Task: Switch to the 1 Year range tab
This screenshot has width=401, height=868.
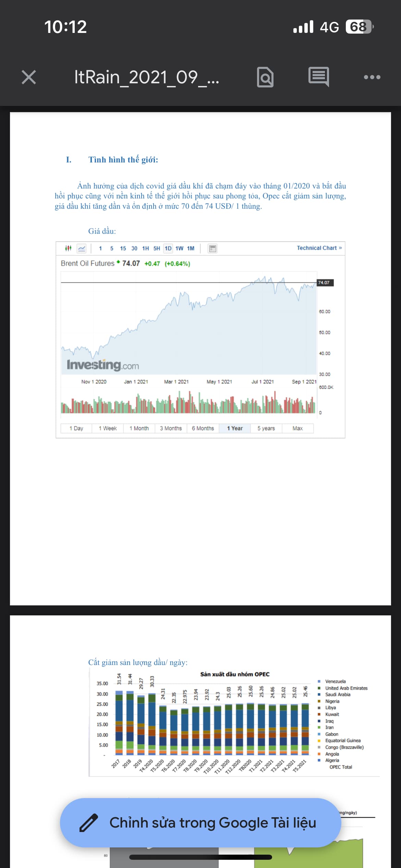Action: tap(235, 428)
